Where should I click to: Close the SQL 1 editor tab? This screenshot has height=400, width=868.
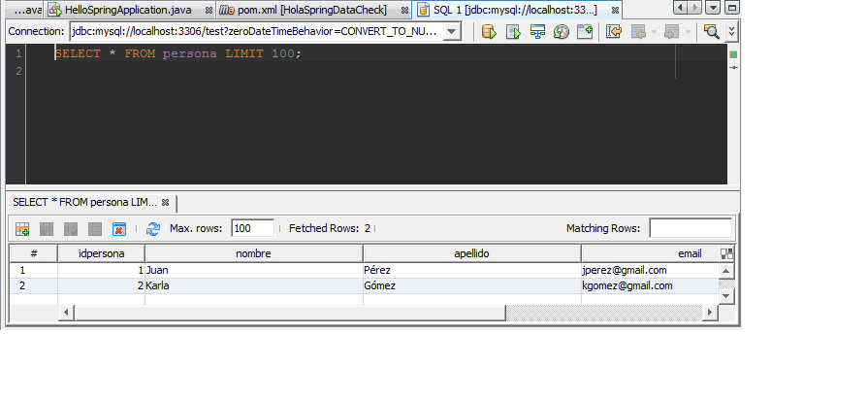(x=615, y=10)
